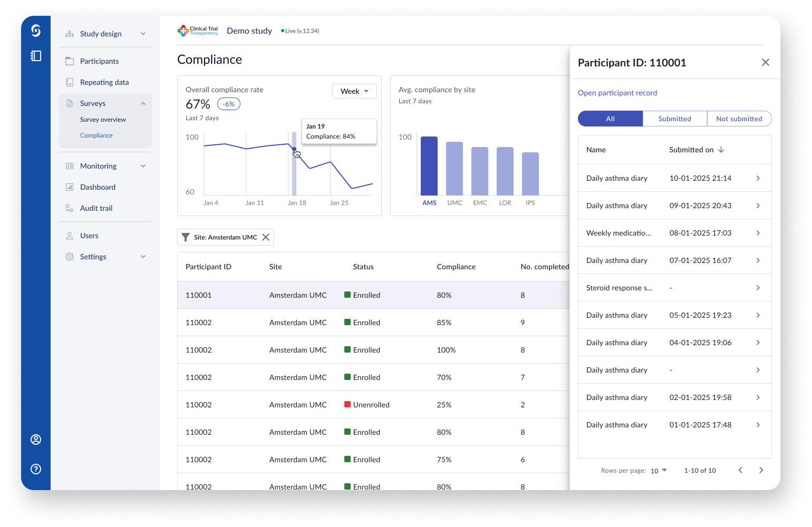Select the Unenrolled participant row
The height and width of the screenshot is (527, 812).
click(373, 405)
